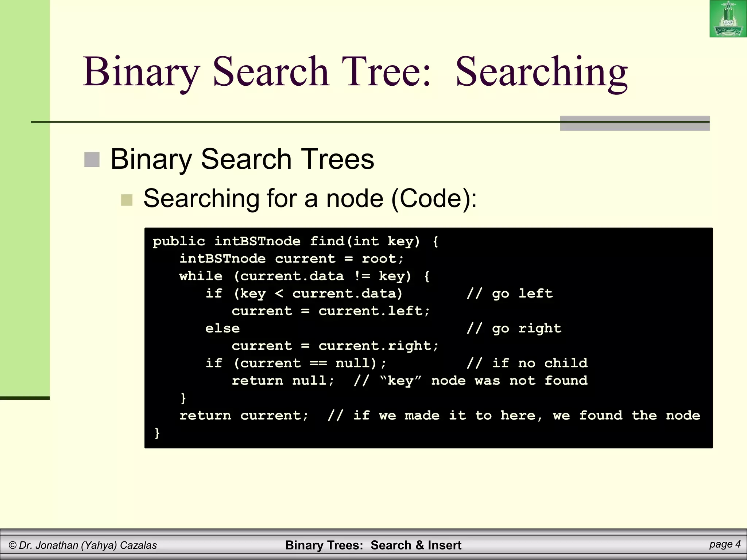Viewport: 747px width, 560px height.
Task: Click the university logo in the corner
Action: [x=728, y=19]
